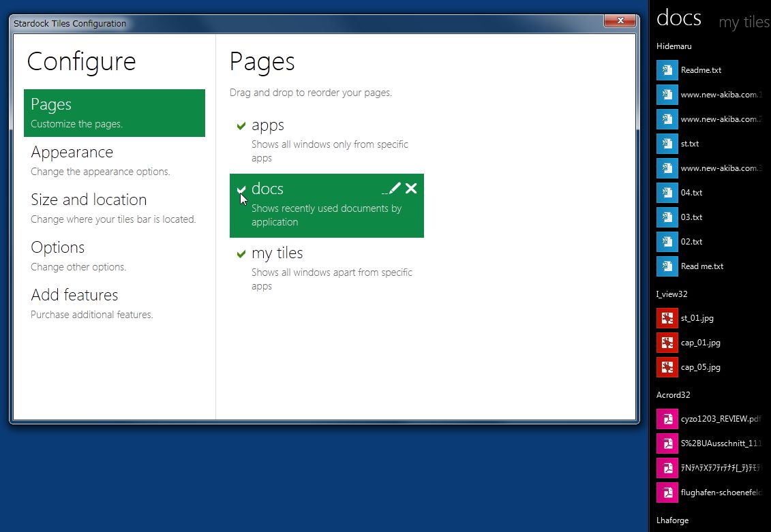Open the flughafen-schoenefeld PDF icon
This screenshot has height=532, width=771.
tap(667, 492)
